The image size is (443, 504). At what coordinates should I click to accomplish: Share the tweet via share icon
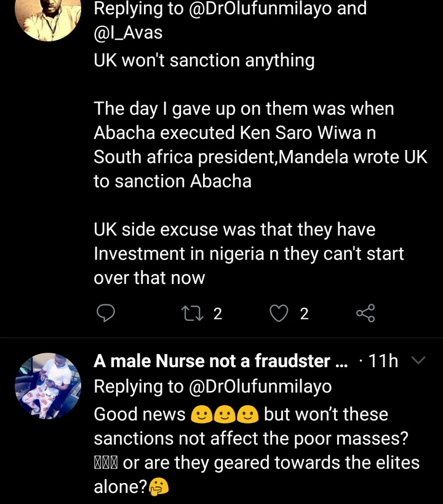365,314
